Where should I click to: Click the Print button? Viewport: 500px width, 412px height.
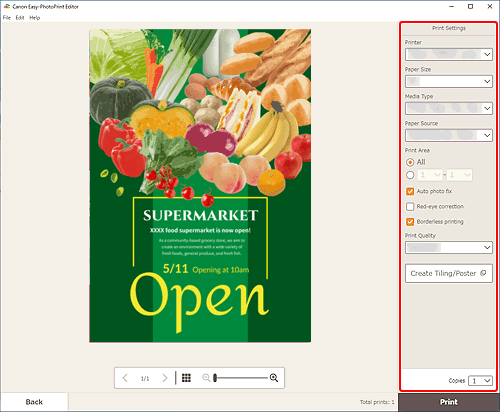click(449, 402)
